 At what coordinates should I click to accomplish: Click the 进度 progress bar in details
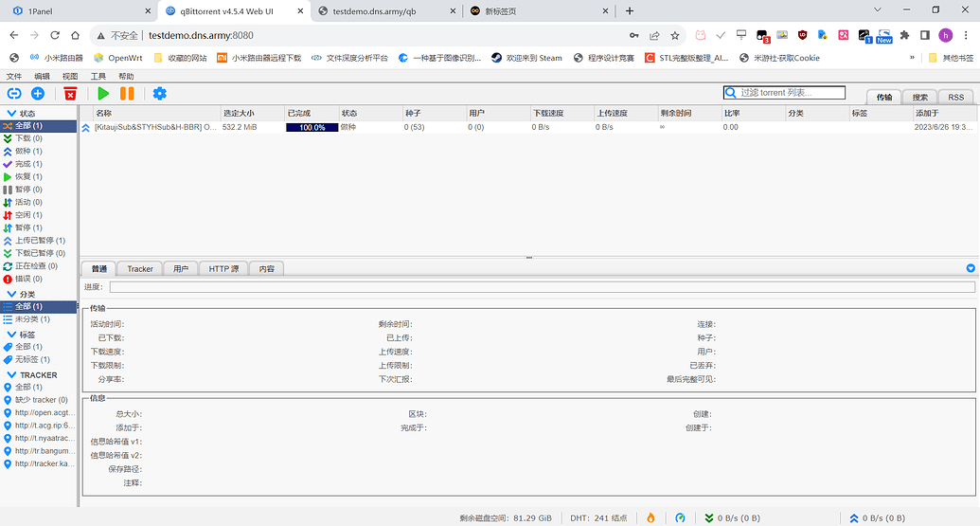point(542,287)
